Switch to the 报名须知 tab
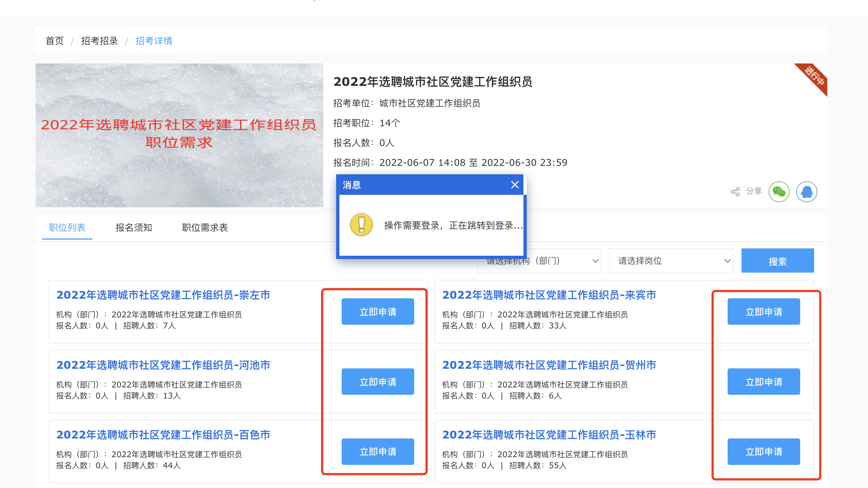 click(x=133, y=227)
